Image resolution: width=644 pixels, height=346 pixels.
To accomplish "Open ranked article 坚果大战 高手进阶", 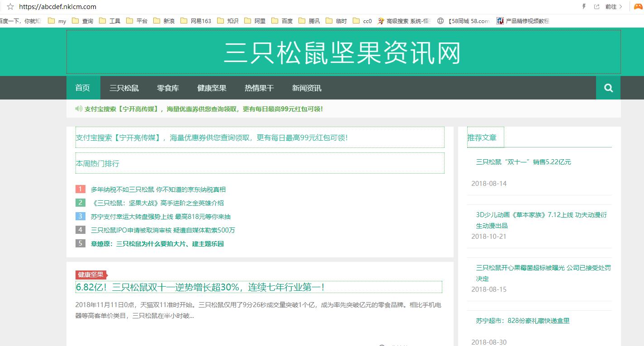I will click(x=157, y=203).
